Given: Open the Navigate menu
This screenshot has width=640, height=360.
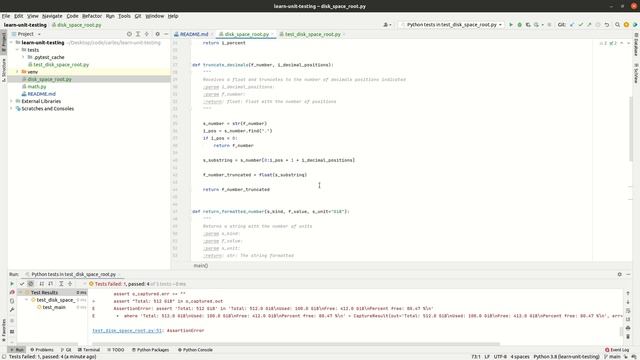Looking at the screenshot, I should tap(52, 16).
